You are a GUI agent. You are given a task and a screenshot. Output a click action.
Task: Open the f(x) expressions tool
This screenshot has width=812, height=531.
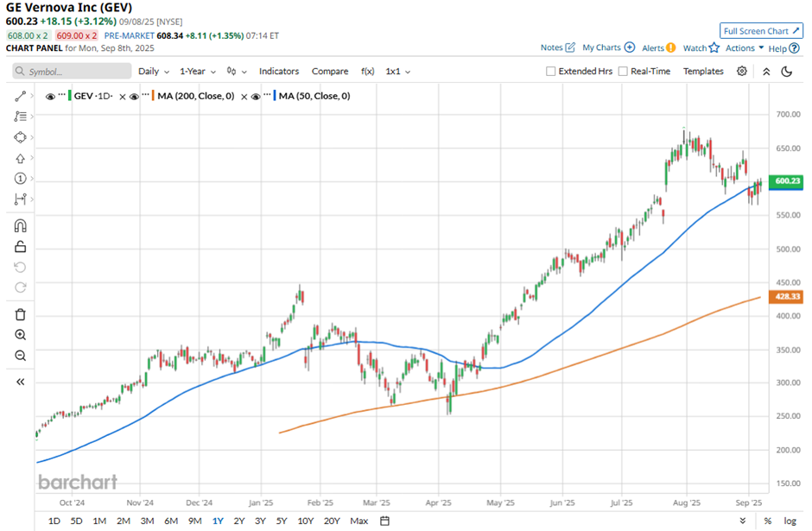368,72
